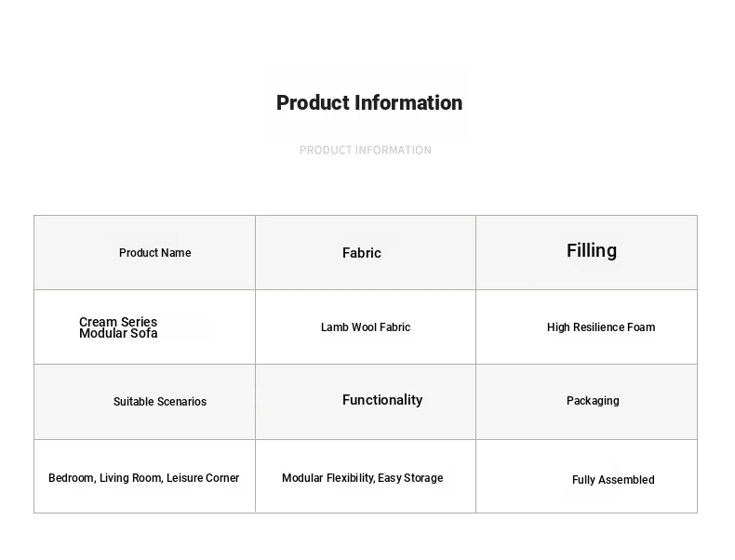The height and width of the screenshot is (560, 735).
Task: Select the Filling header cell
Action: coord(586,253)
